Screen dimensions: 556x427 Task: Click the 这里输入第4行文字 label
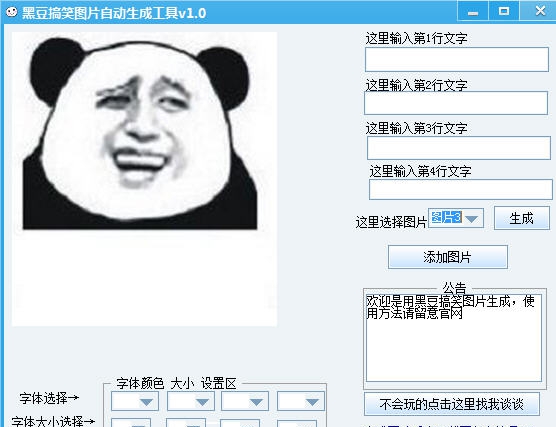pos(420,171)
